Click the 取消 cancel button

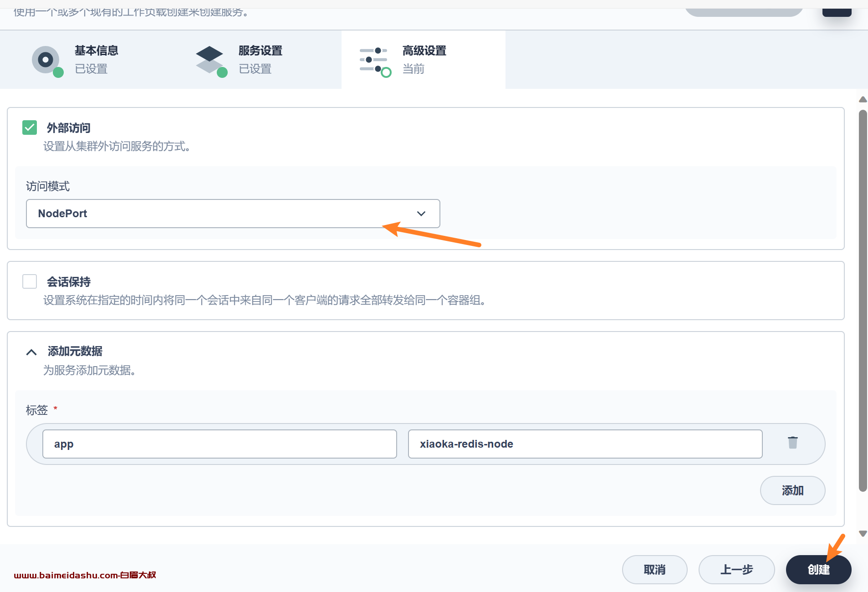click(x=654, y=570)
